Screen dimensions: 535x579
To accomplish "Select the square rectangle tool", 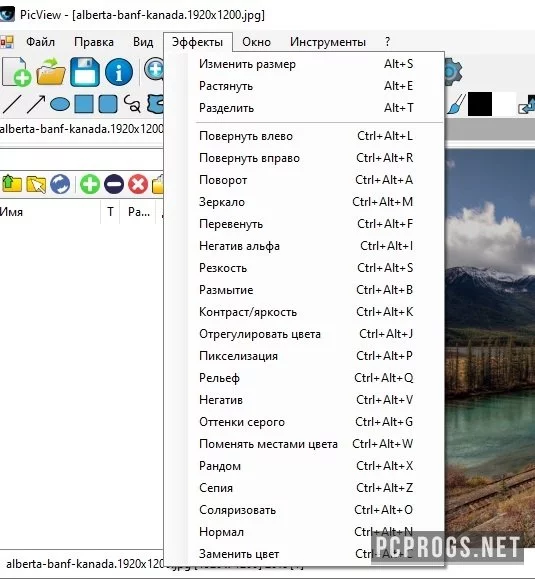I will point(84,104).
